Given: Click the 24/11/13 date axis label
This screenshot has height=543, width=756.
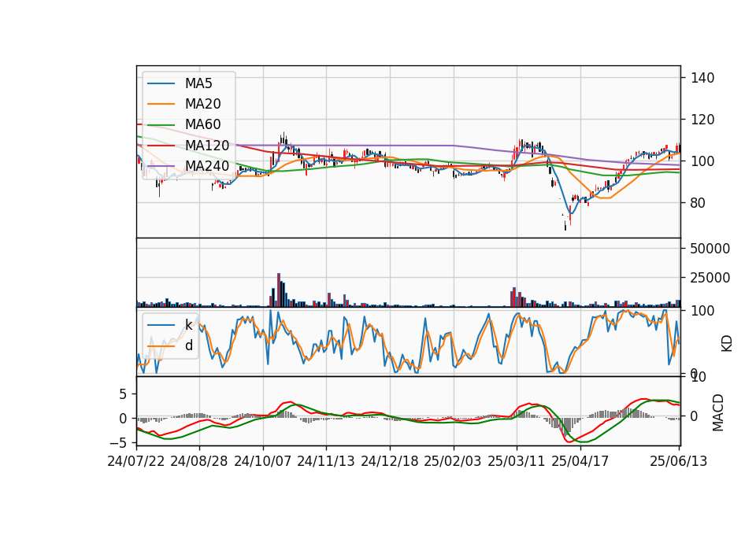Looking at the screenshot, I should click(326, 461).
